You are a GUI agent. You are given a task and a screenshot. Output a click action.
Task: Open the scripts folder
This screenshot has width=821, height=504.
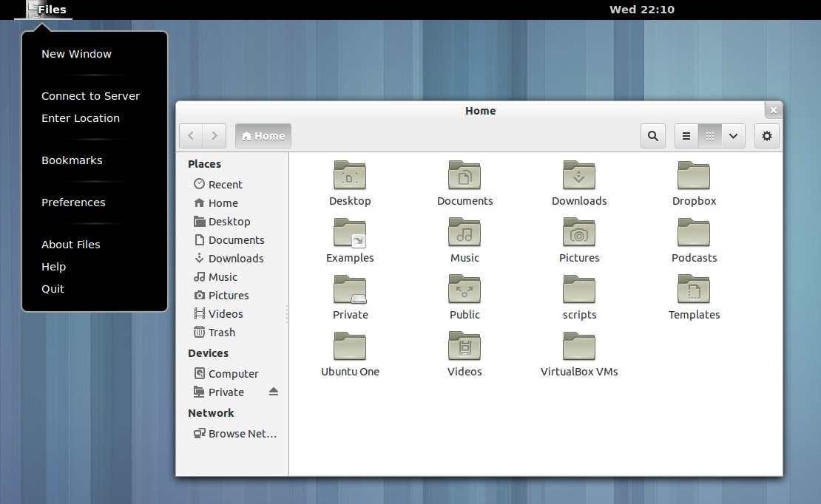click(579, 290)
